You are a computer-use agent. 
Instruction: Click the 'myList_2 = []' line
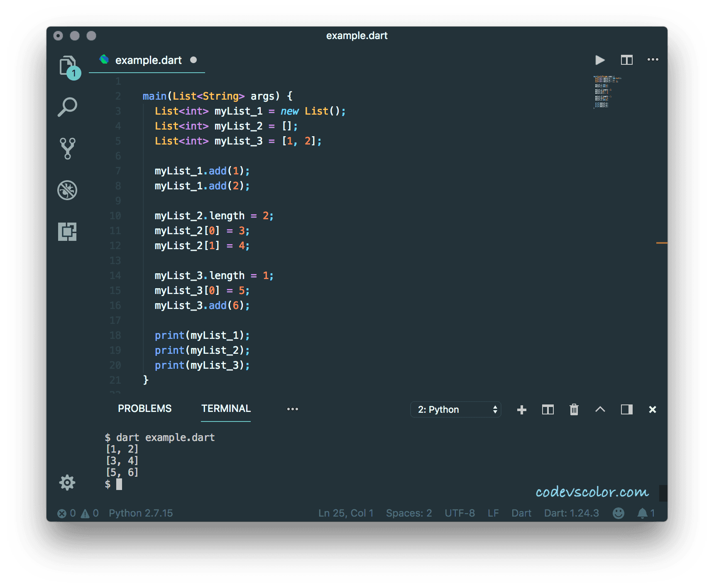click(226, 126)
